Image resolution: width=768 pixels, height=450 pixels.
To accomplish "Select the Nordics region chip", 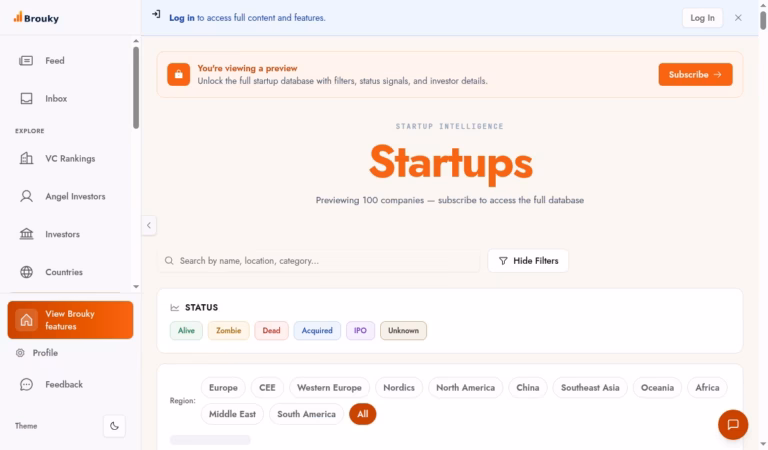I will [399, 387].
